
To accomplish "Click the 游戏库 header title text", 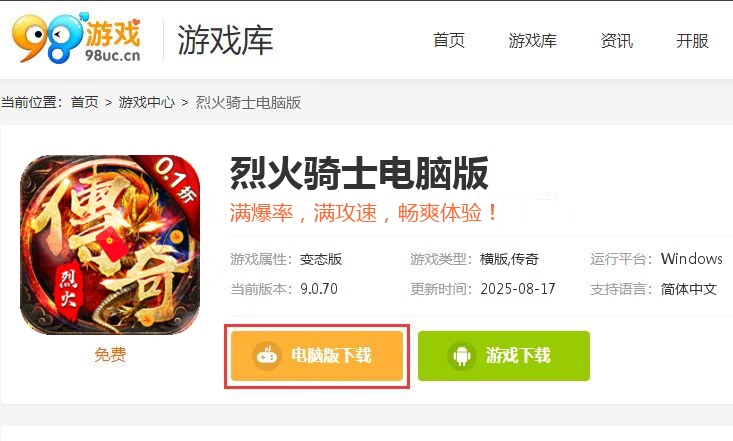I will tap(225, 41).
